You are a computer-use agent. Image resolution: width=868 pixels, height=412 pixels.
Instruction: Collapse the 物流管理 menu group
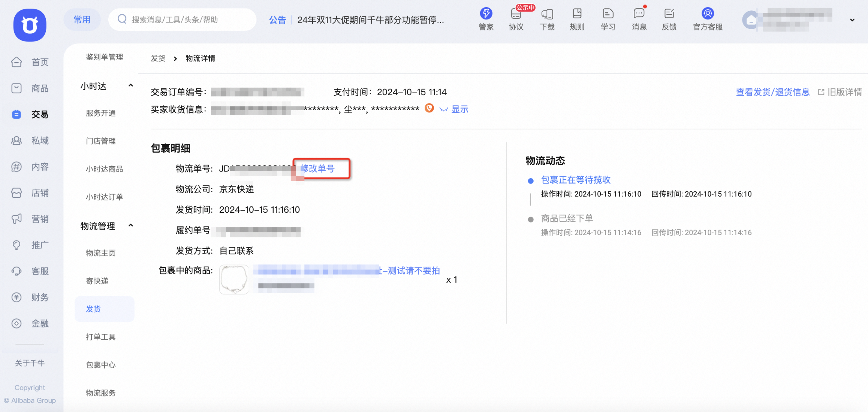click(x=130, y=225)
